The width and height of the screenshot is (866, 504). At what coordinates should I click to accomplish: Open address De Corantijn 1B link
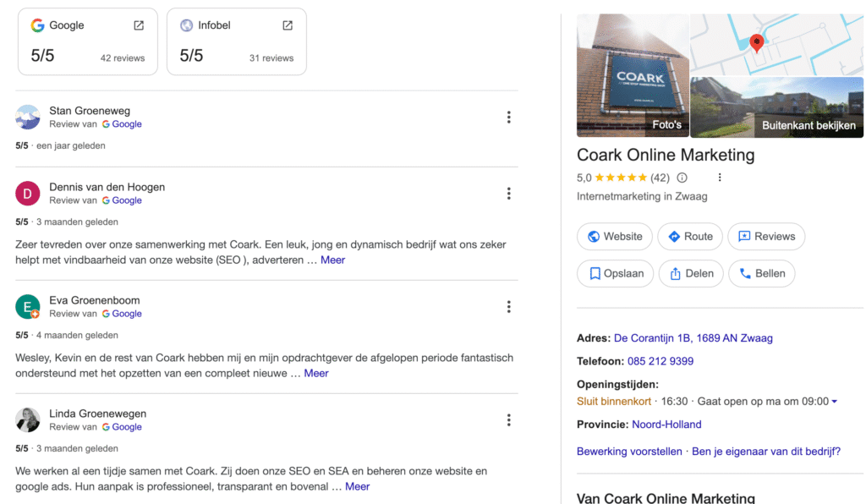(693, 338)
